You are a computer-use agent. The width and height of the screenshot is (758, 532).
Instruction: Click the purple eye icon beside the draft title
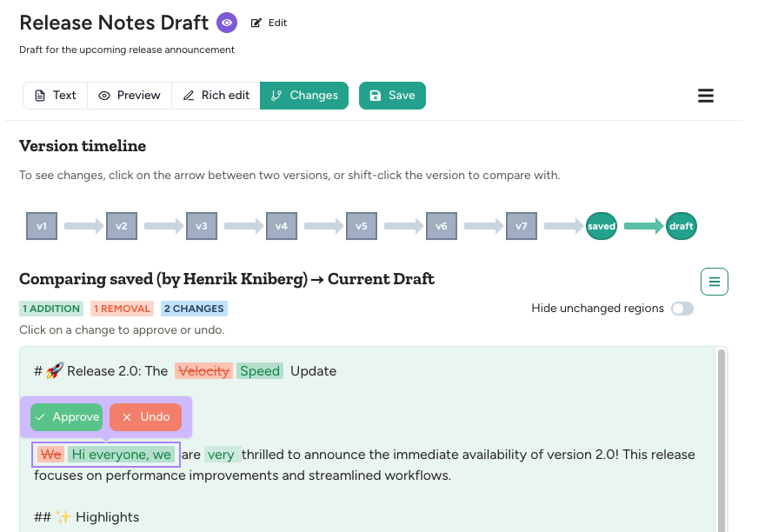click(x=227, y=23)
